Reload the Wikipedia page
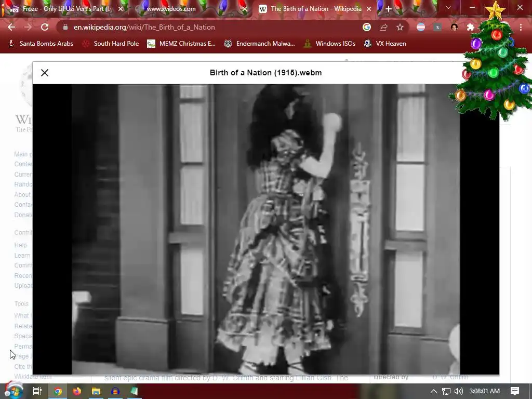Viewport: 532px width, 399px height. [45, 27]
